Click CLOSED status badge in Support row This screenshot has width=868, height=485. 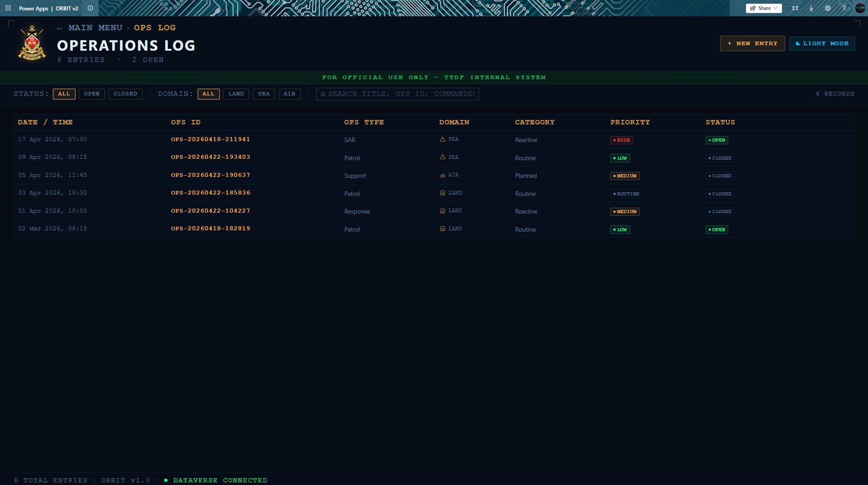[720, 176]
